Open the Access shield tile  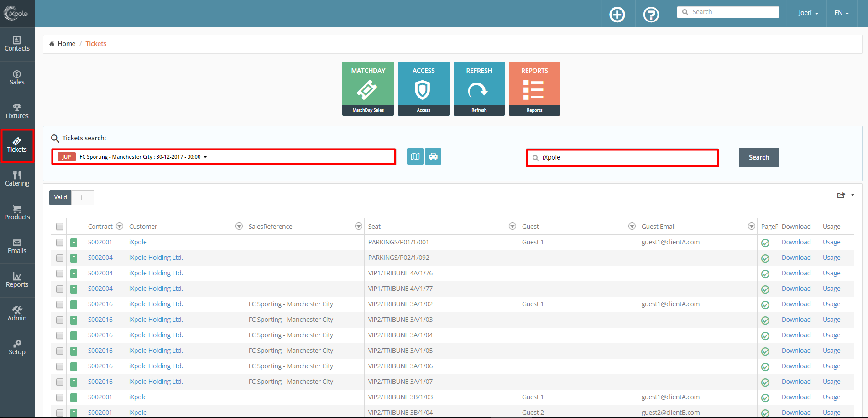click(x=424, y=88)
